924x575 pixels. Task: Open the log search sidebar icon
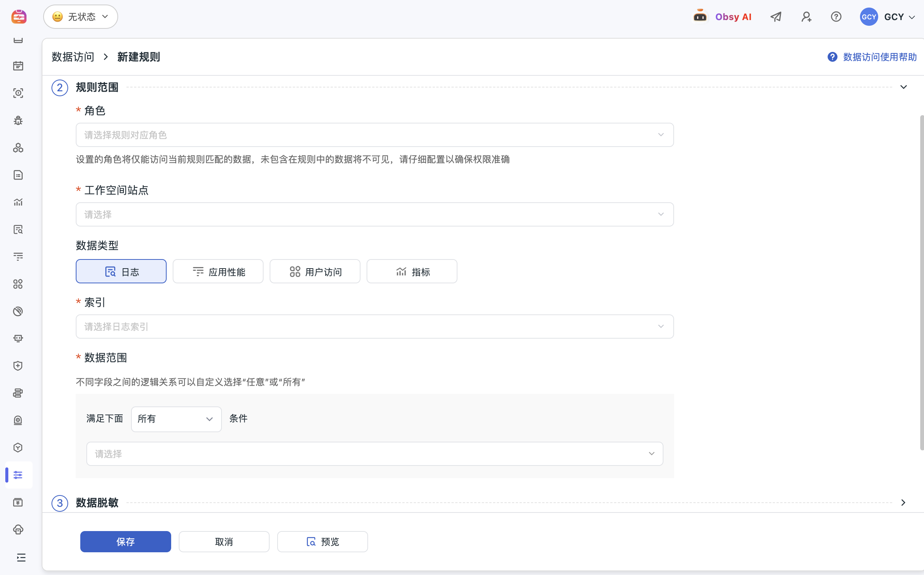[18, 230]
